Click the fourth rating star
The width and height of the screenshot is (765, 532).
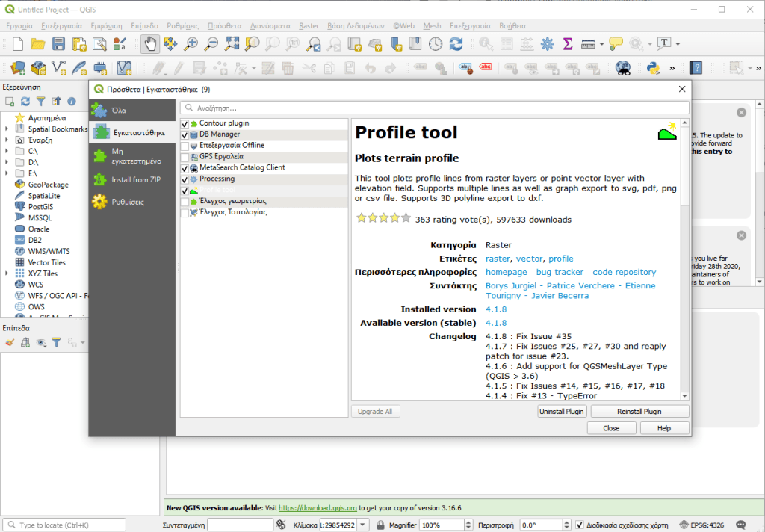394,219
